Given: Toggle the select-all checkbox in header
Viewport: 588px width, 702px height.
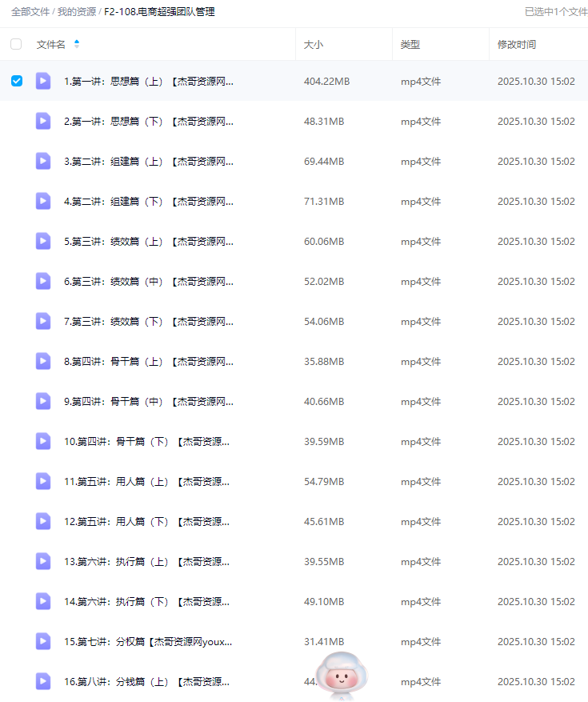Looking at the screenshot, I should pyautogui.click(x=17, y=45).
